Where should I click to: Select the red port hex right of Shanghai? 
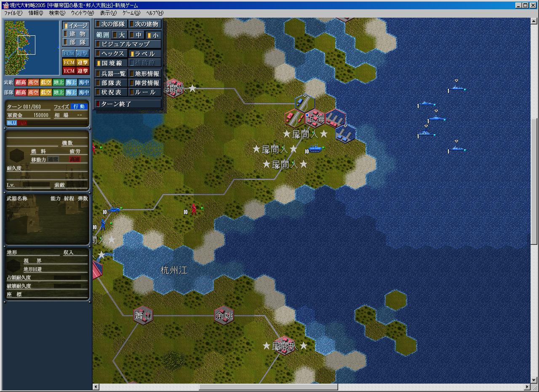click(335, 119)
